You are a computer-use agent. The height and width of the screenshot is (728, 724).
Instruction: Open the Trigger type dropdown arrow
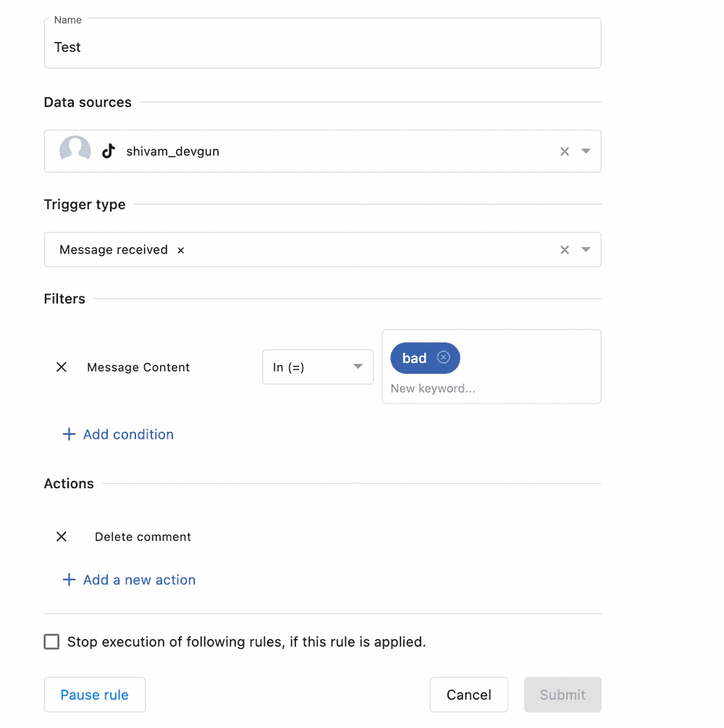[586, 250]
